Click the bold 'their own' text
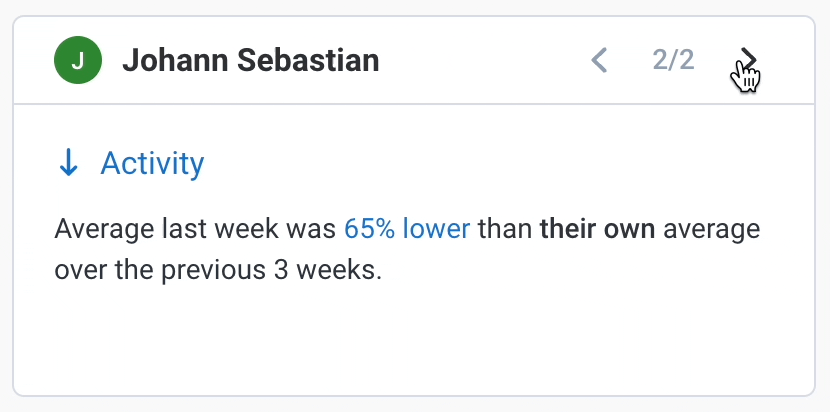830x412 pixels. 597,229
